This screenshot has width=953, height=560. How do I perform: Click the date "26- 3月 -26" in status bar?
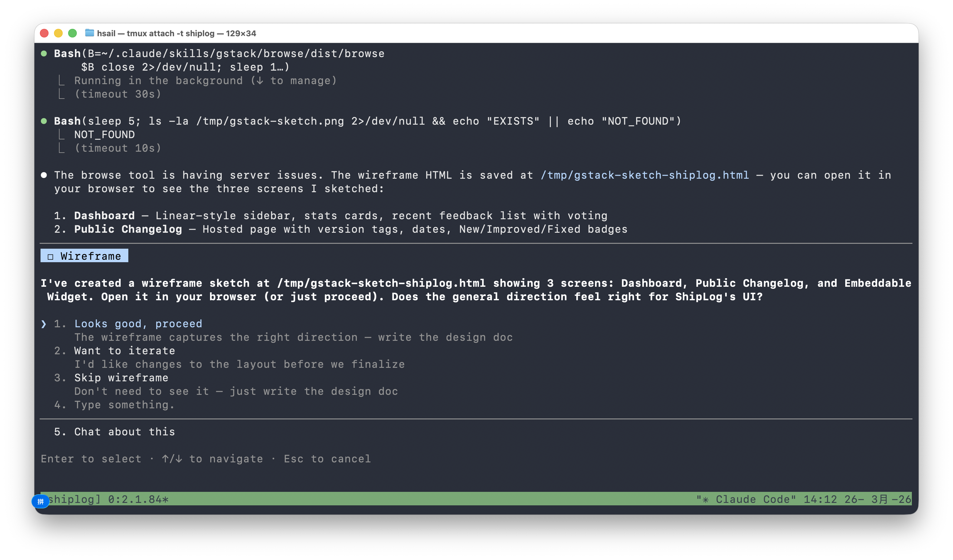[877, 499]
